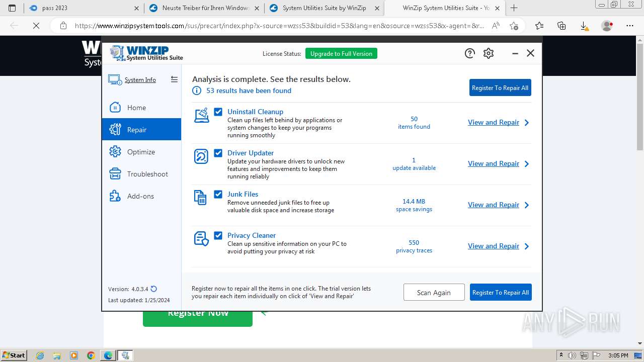Click Upgrade to Full Version button
644x362 pixels.
tap(341, 54)
